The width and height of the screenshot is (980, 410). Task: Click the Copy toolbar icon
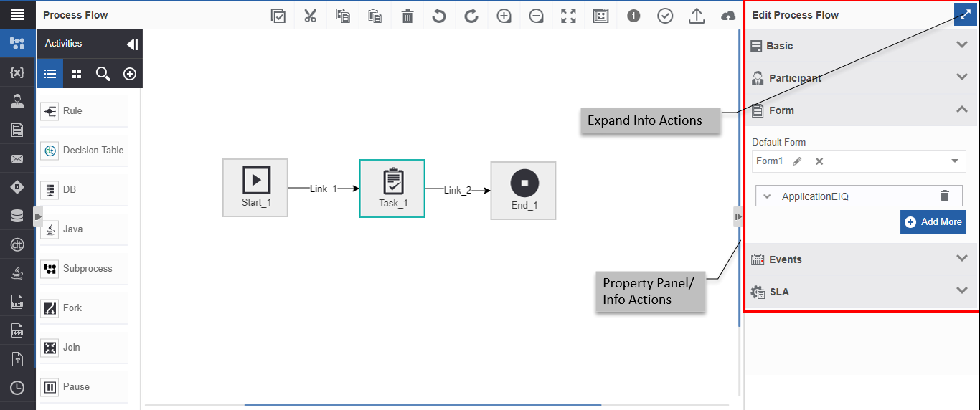[343, 16]
